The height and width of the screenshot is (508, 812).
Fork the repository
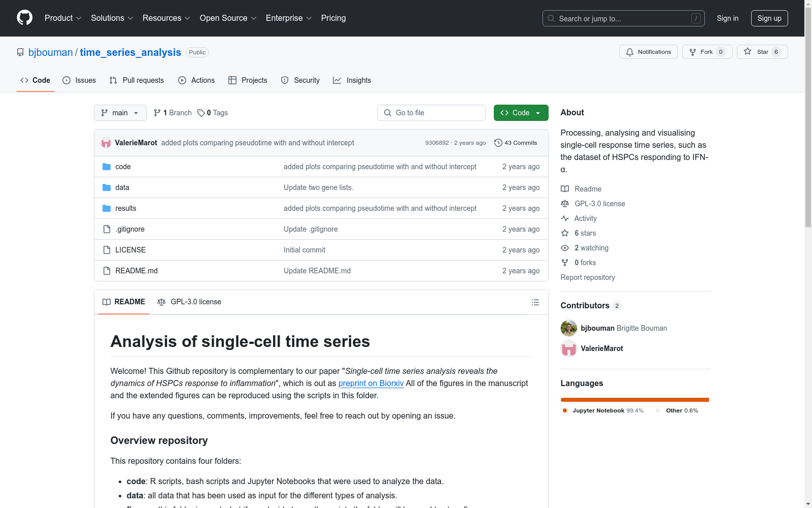[x=707, y=52]
